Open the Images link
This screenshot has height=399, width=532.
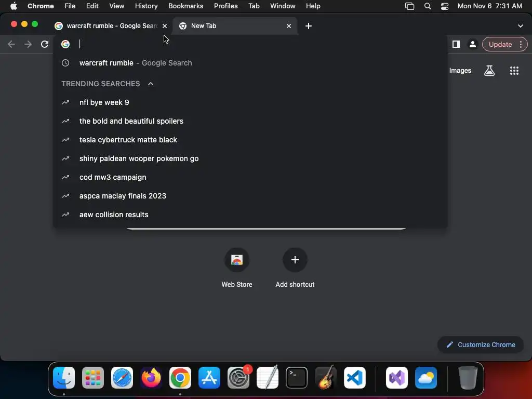pyautogui.click(x=460, y=71)
